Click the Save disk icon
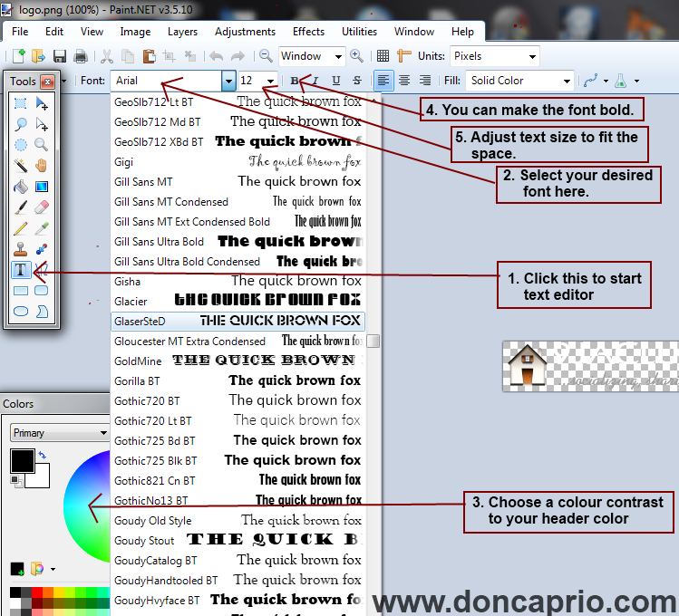The image size is (679, 616). pos(60,56)
